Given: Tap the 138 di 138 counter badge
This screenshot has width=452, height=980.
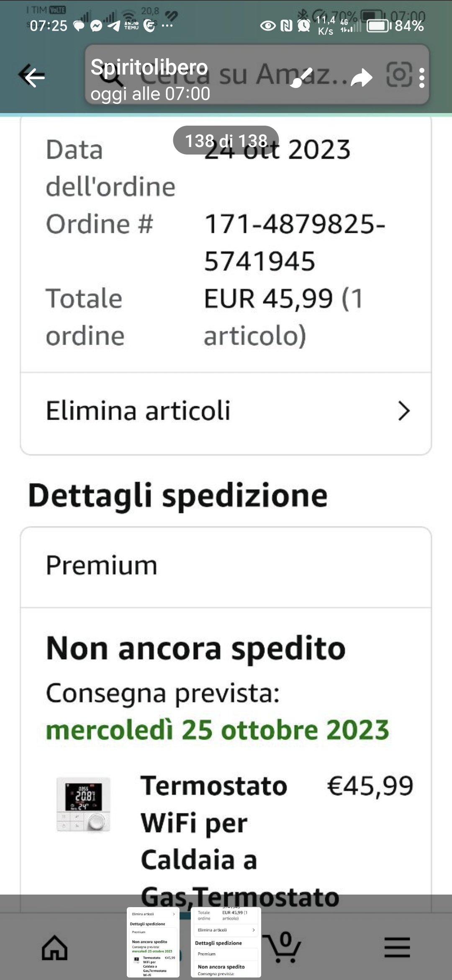Looking at the screenshot, I should [x=226, y=141].
